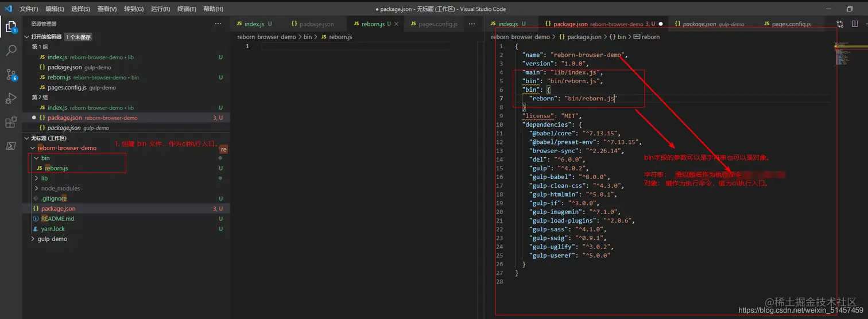
Task: Collapse the reborn-browser-demo folder
Action: (x=67, y=148)
